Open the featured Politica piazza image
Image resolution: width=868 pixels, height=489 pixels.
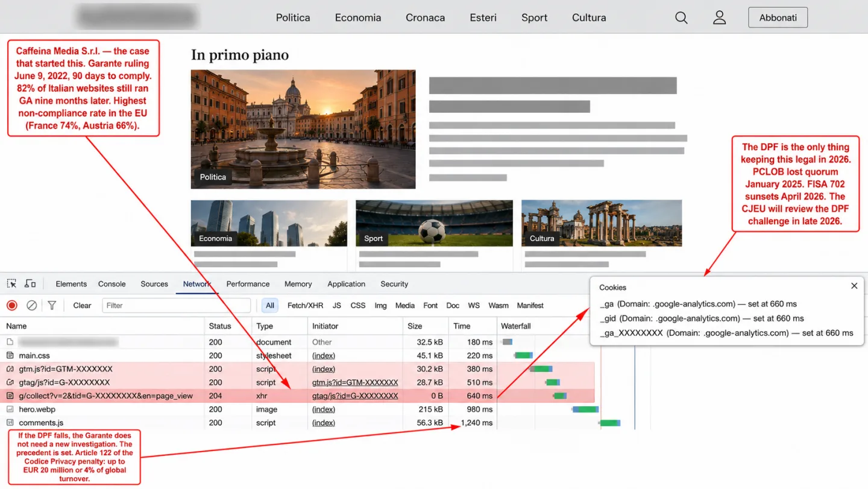303,129
